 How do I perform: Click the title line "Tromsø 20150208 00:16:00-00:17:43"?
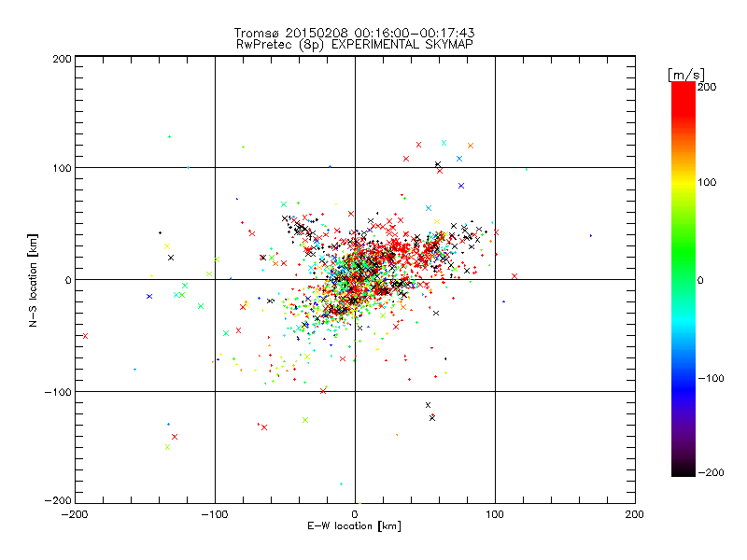pyautogui.click(x=354, y=33)
